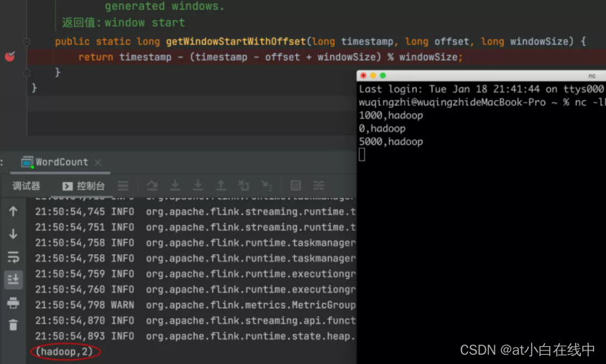Toggle soft-wrap in the console
The width and height of the screenshot is (606, 364).
tap(13, 257)
